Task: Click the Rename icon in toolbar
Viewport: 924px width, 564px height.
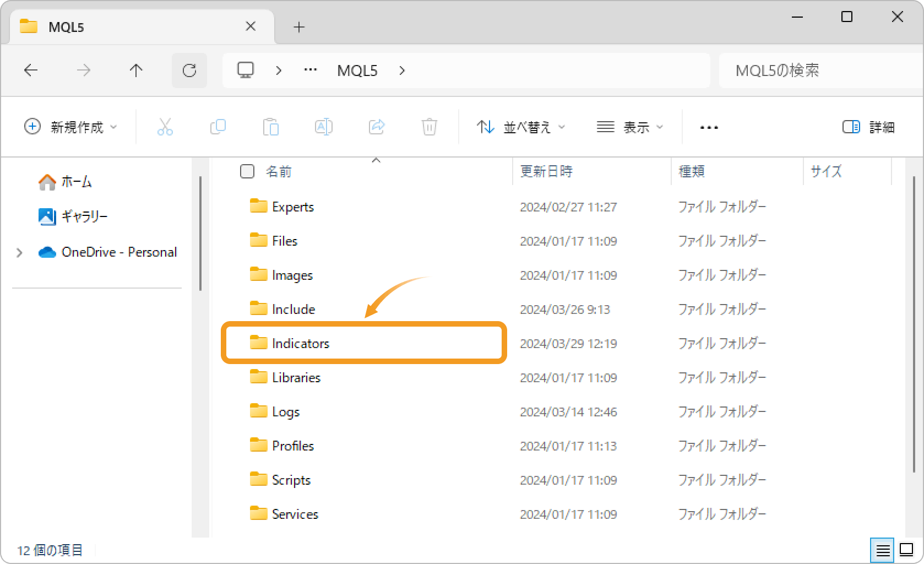Action: tap(323, 127)
